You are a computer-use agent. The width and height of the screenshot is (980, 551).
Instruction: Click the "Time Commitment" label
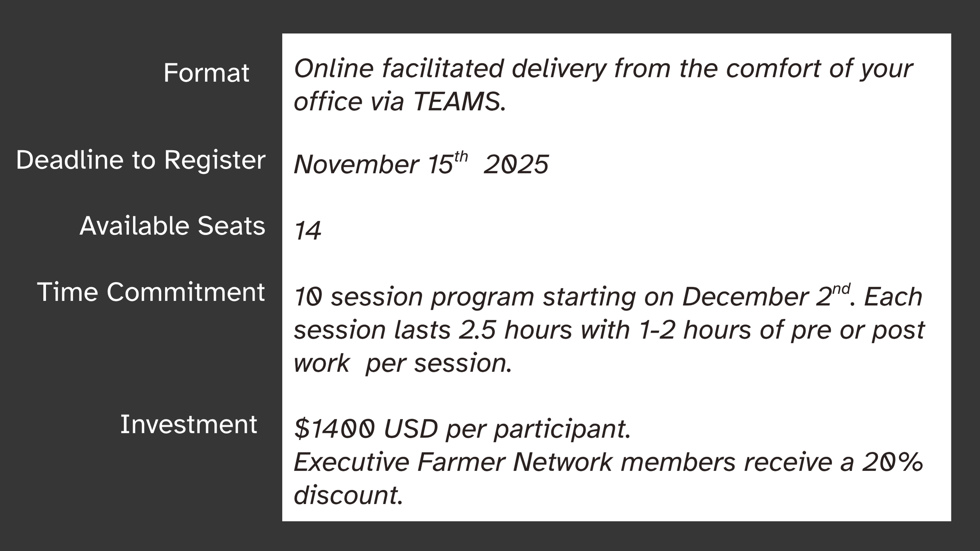151,292
